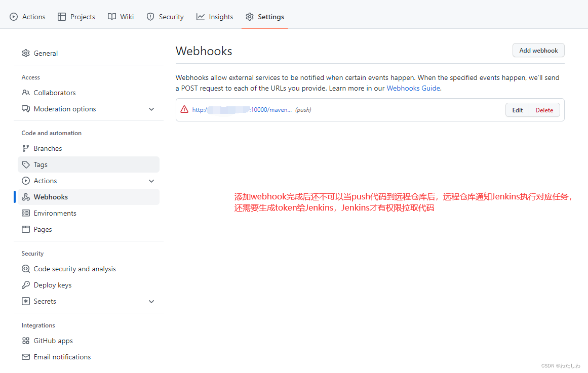Edit the push webhook
Viewport: 588px width, 373px height.
(x=517, y=110)
